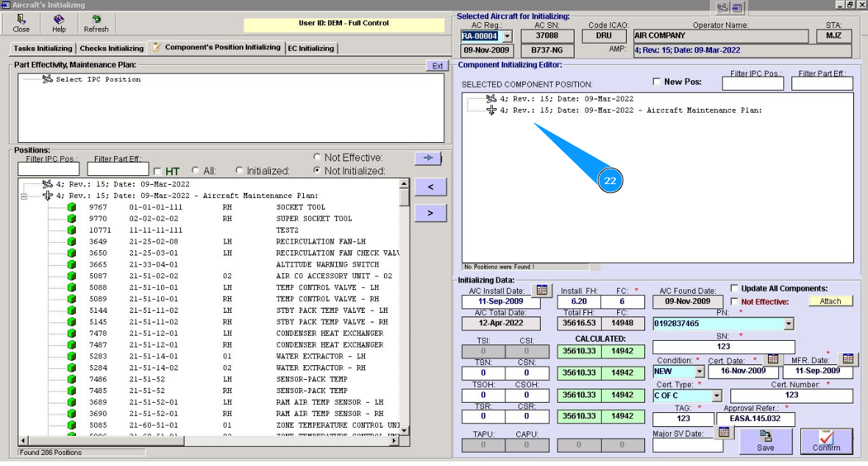Click the Close toolbar icon
Viewport: 868px width, 466px height.
(x=21, y=20)
